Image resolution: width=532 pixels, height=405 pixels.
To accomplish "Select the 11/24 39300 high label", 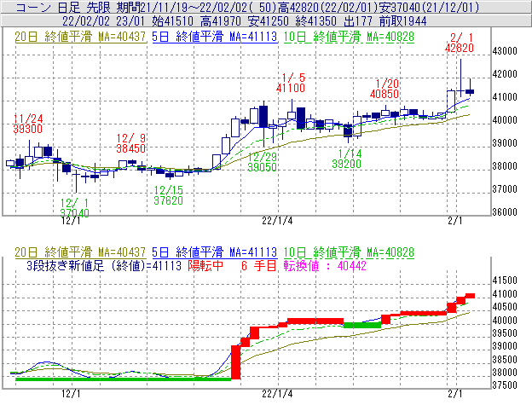I will click(x=28, y=124).
